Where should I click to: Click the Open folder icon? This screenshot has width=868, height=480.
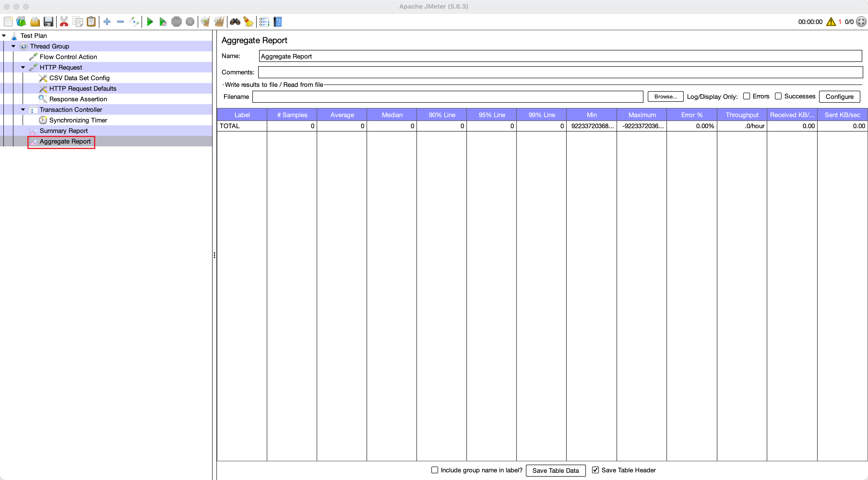point(35,22)
